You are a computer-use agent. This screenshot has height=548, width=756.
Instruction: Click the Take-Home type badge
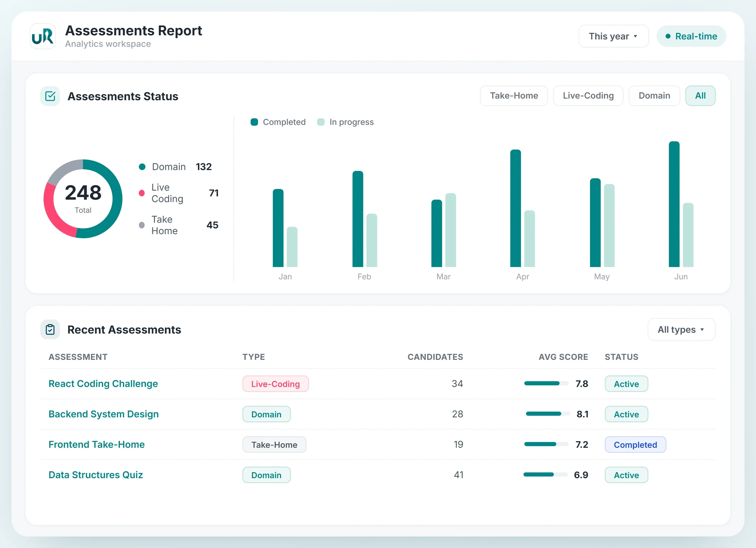(274, 444)
